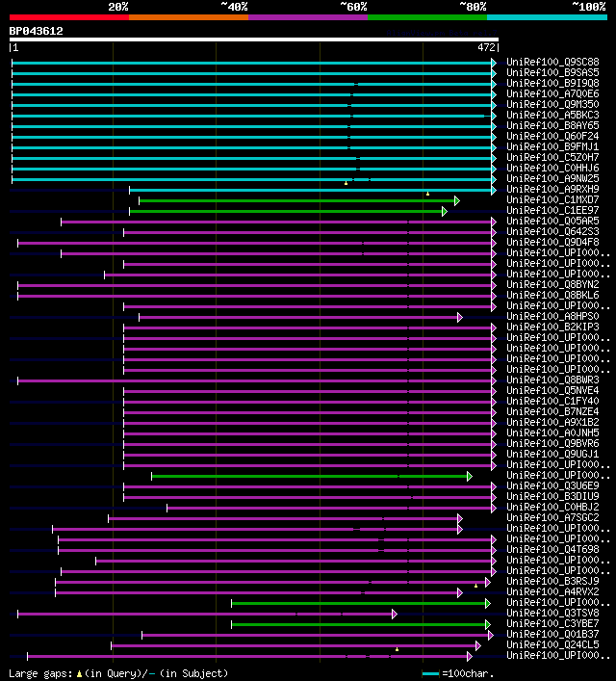Select label UniRef100_A8HPS0
Viewport: 616px width, 681px height.
click(x=552, y=316)
